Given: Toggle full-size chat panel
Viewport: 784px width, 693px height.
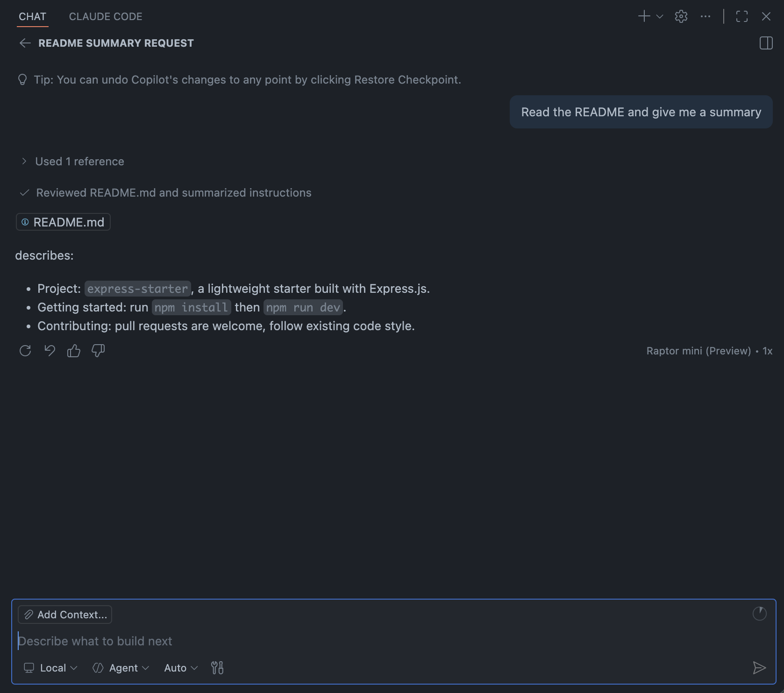Looking at the screenshot, I should pyautogui.click(x=742, y=16).
